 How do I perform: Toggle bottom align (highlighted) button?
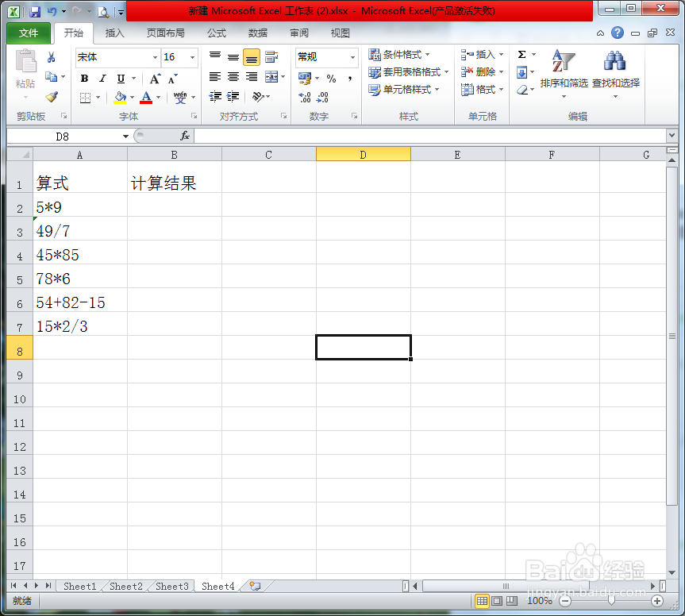252,57
